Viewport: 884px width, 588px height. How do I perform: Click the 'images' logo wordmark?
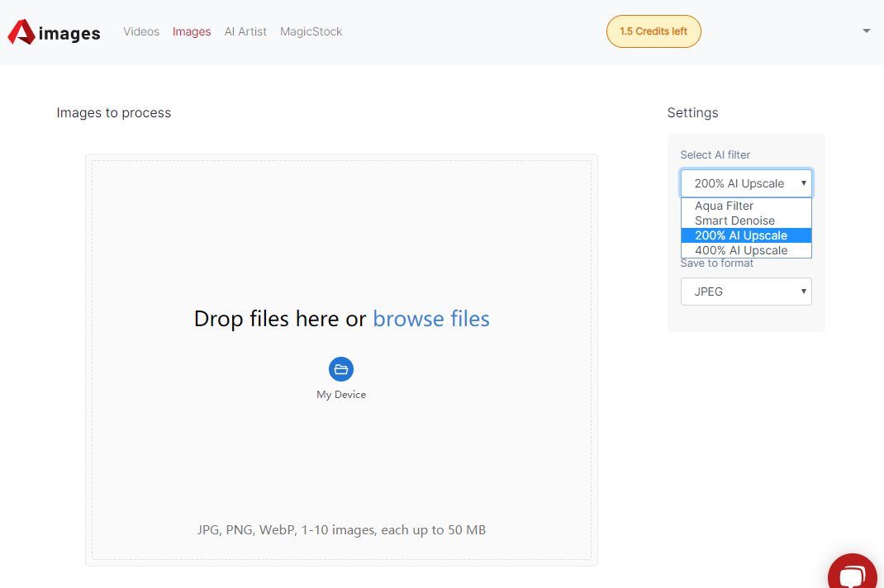click(69, 33)
